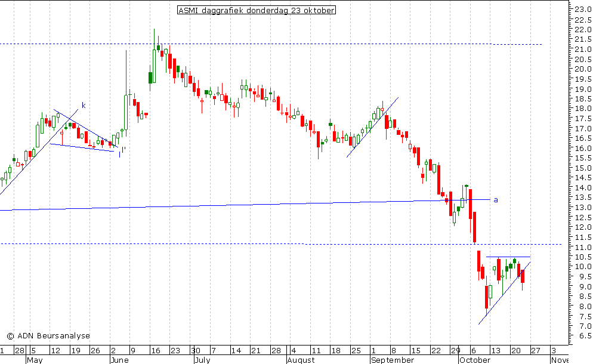Screen dimensions: 593x364
Task: Click date label 16 in June
Action: [x=156, y=351]
